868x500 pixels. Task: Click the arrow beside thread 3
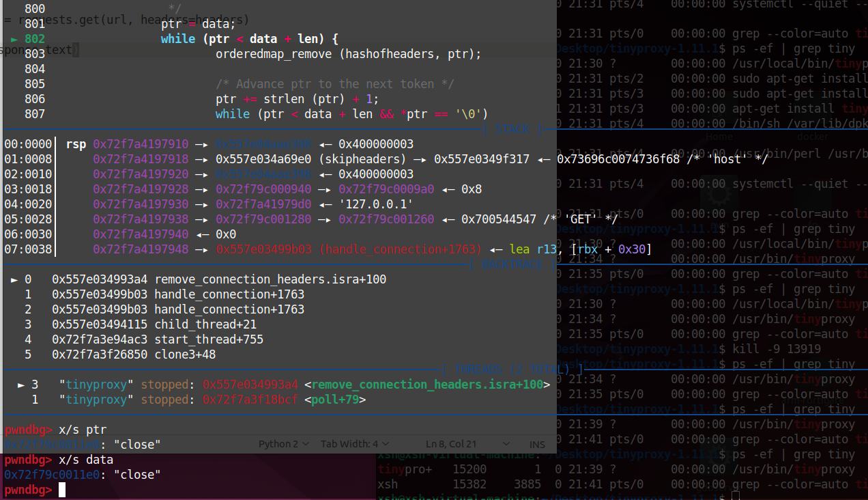pos(22,385)
